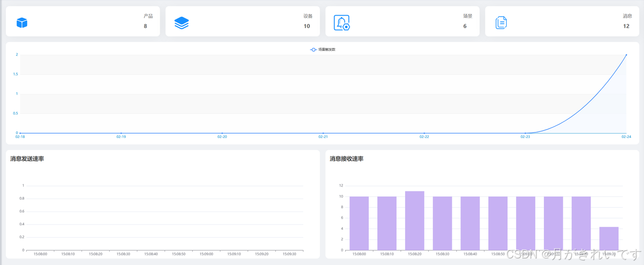
Task: Select the 15:08:00 bar in the receive-rate chart
Action: (x=359, y=223)
